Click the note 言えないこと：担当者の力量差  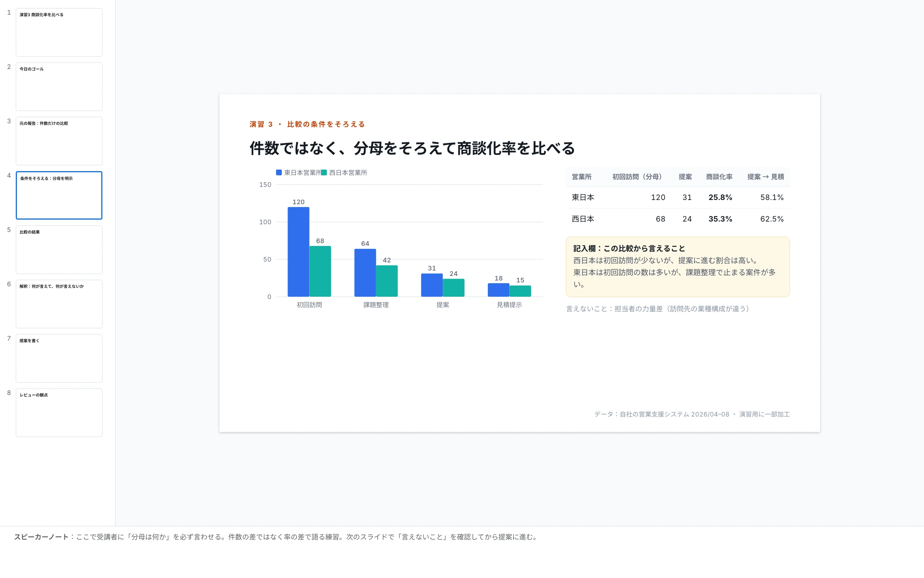point(658,309)
